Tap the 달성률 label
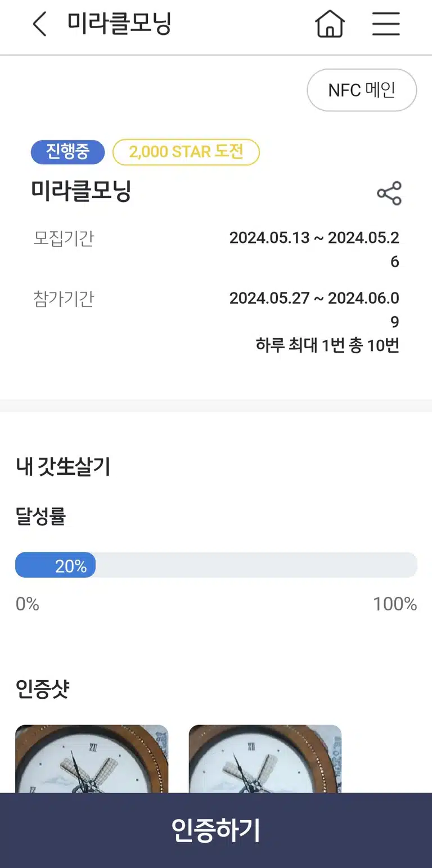This screenshot has width=432, height=868. click(x=40, y=516)
